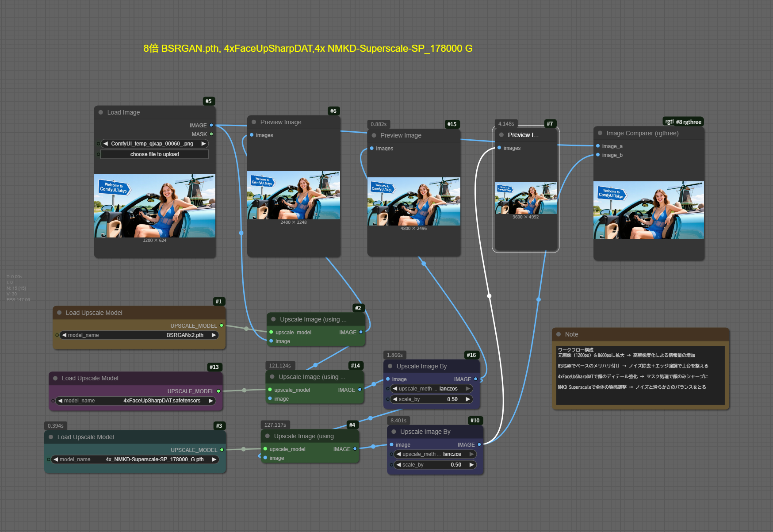Increase scale_by value with right arrow in node #10
Screen dimensions: 773x532
click(471, 465)
